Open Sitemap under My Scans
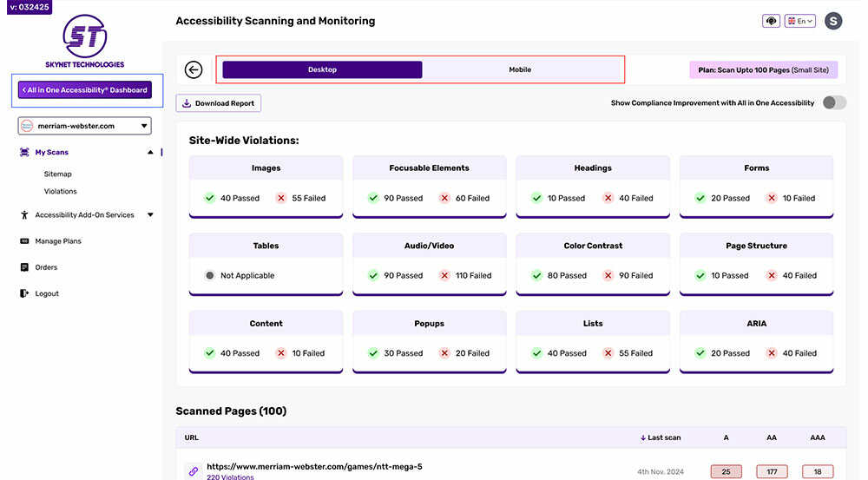Screen dimensions: 868x480 point(58,174)
